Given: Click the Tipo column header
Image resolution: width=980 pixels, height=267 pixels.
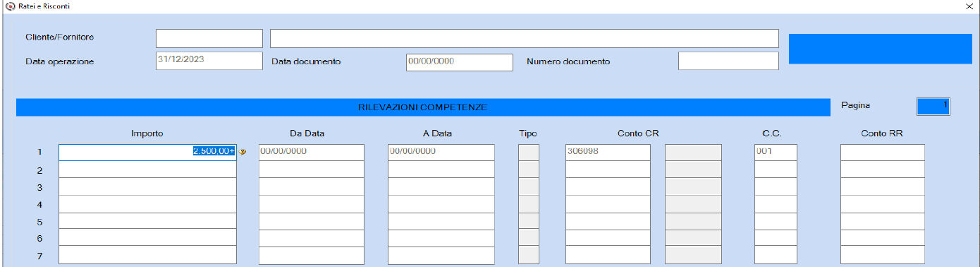Looking at the screenshot, I should [528, 133].
